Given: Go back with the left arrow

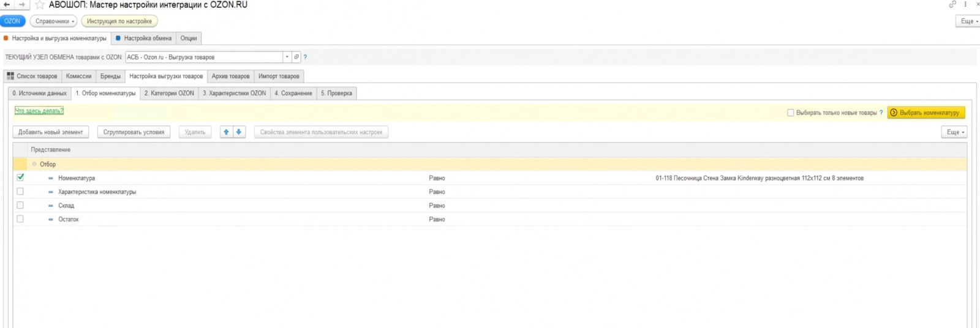Looking at the screenshot, I should point(7,4).
